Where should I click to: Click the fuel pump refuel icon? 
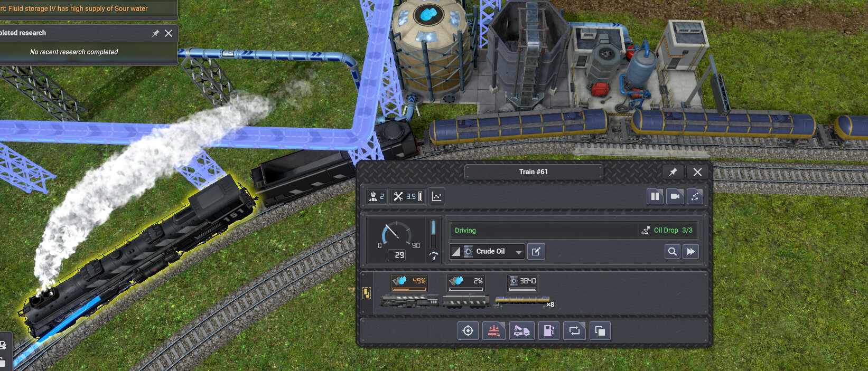(549, 331)
